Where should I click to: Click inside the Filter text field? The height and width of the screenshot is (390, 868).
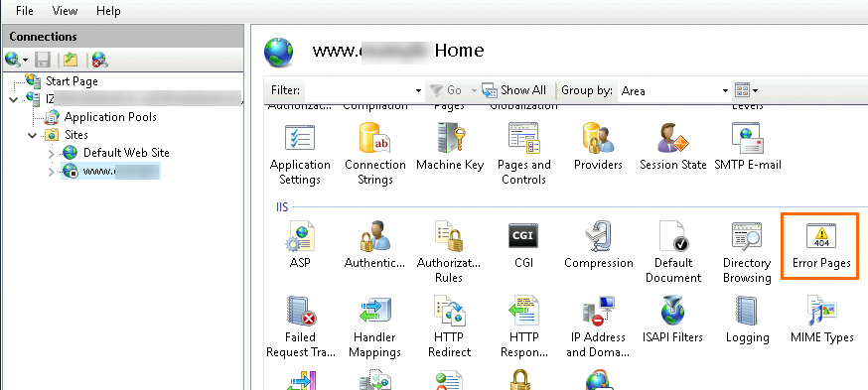(x=359, y=90)
